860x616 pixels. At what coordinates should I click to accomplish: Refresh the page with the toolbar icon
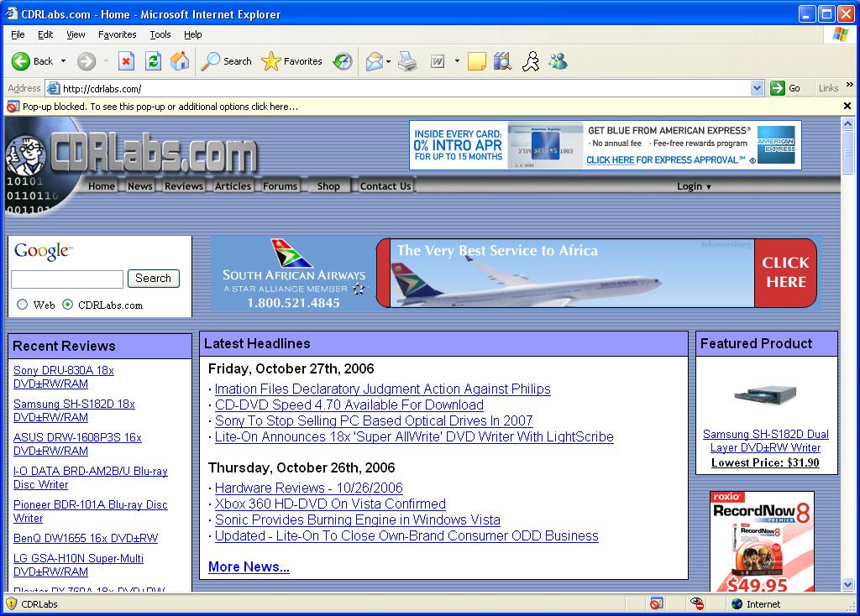(153, 61)
